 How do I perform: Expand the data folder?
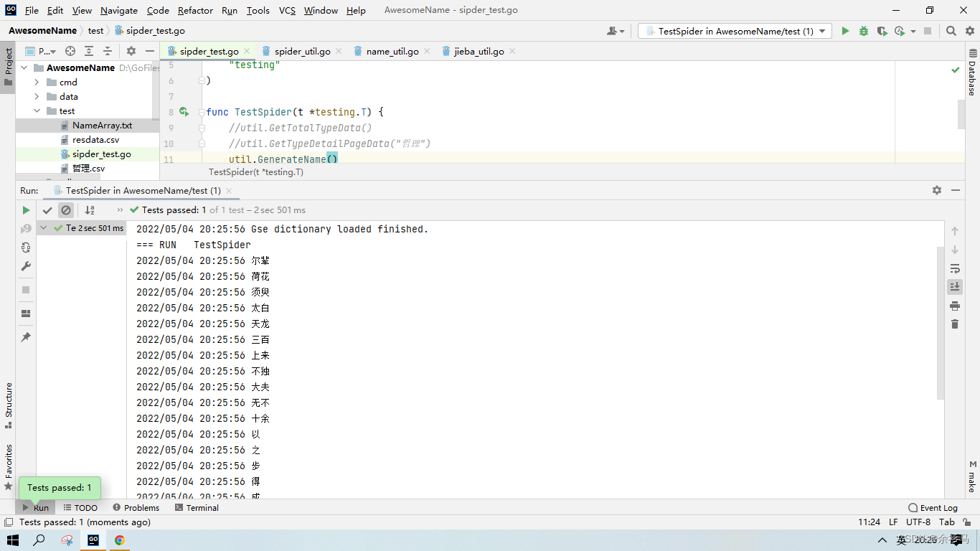[37, 97]
